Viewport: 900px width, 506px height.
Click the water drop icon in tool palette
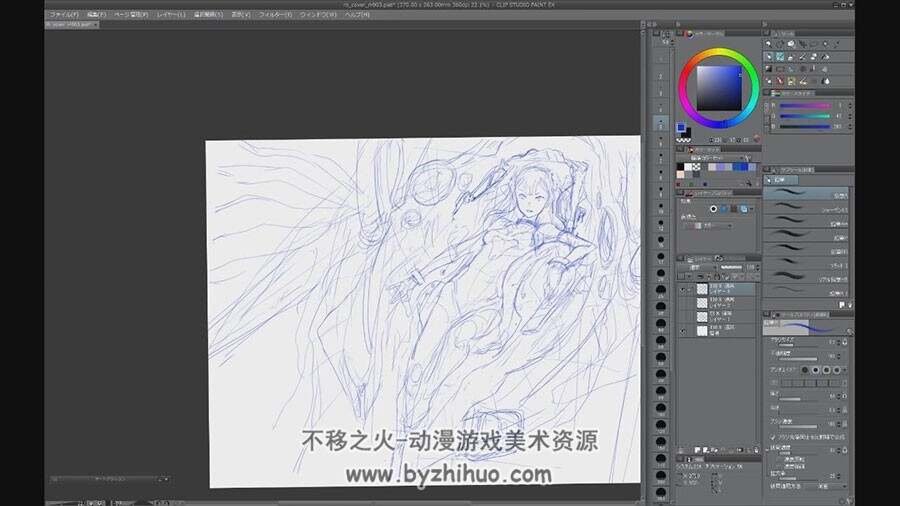(827, 81)
